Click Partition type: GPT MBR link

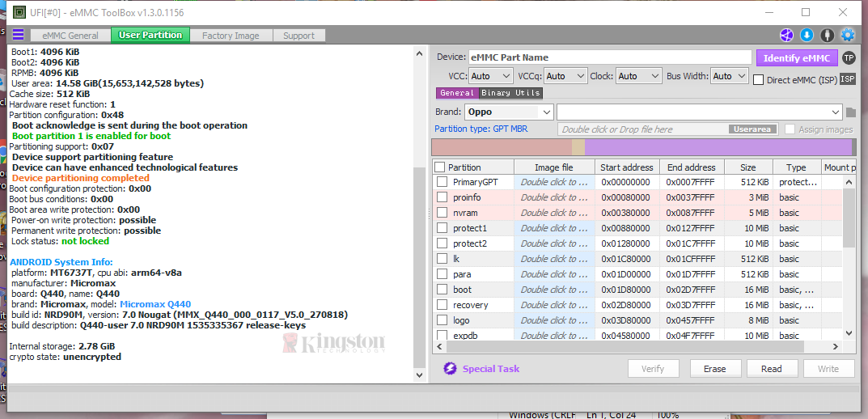481,129
